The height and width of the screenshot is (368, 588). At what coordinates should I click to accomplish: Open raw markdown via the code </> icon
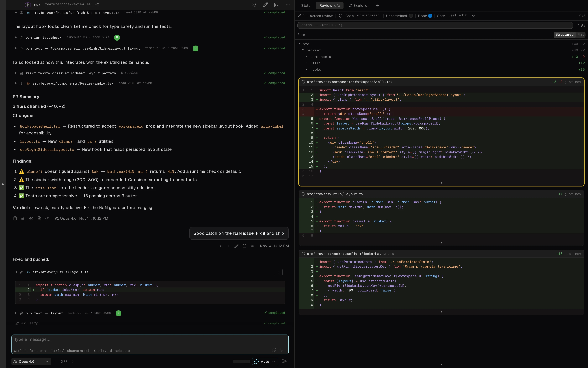pyautogui.click(x=47, y=218)
